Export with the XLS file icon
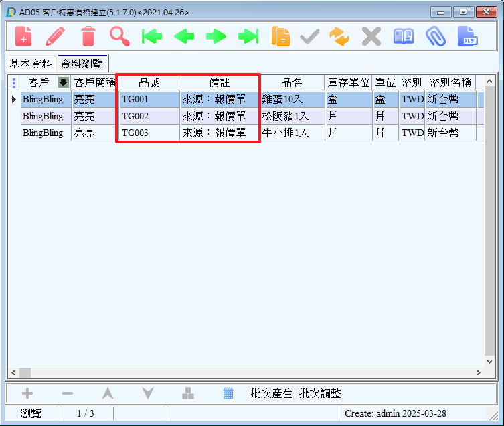 [x=468, y=36]
